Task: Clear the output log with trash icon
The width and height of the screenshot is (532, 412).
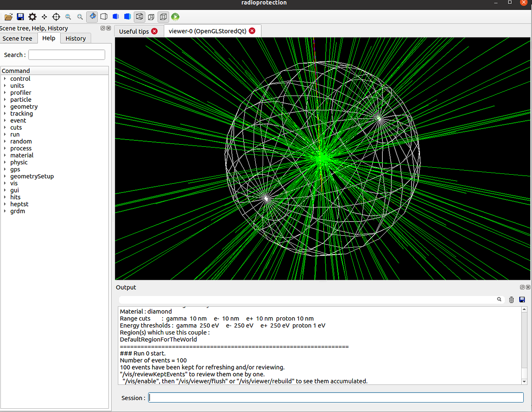Action: (511, 300)
